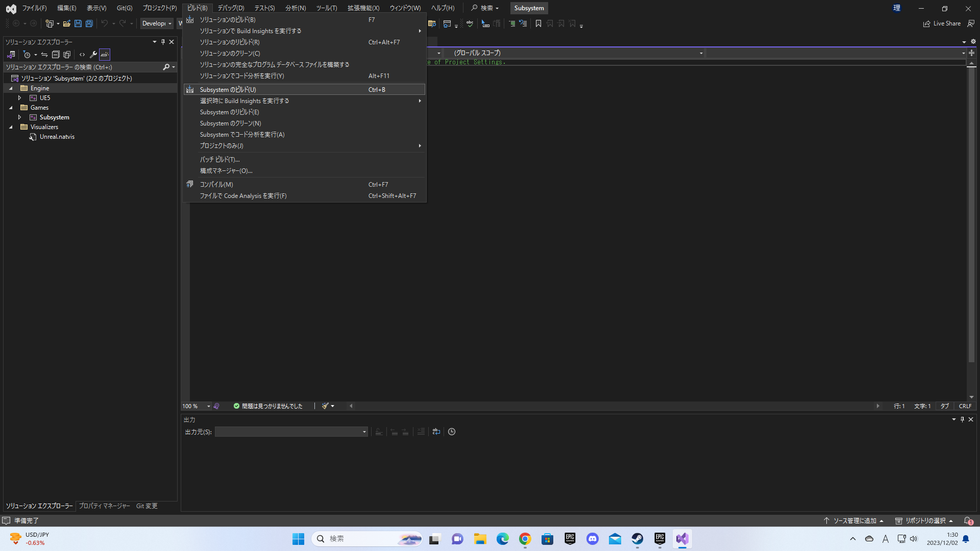980x551 pixels.
Task: Click the Save All toolbar icon
Action: (89, 23)
